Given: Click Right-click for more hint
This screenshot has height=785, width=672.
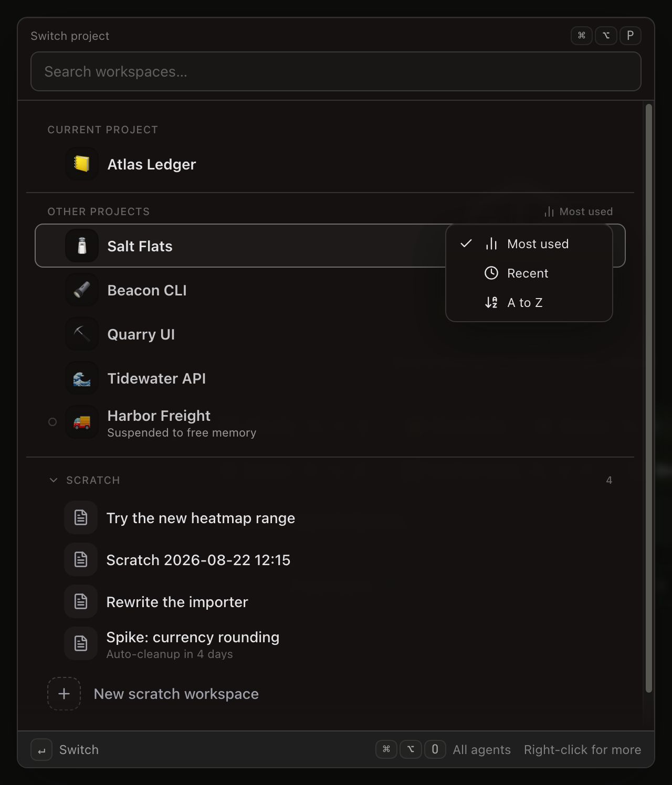Looking at the screenshot, I should pyautogui.click(x=582, y=750).
